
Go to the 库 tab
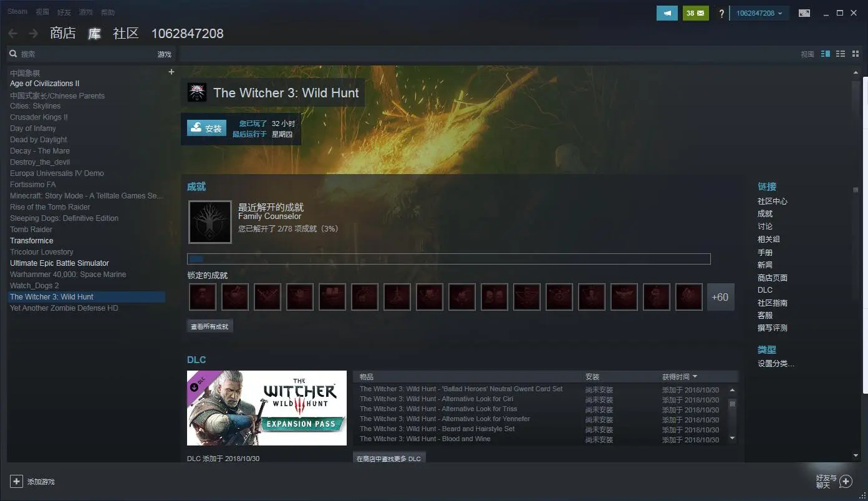pos(94,34)
